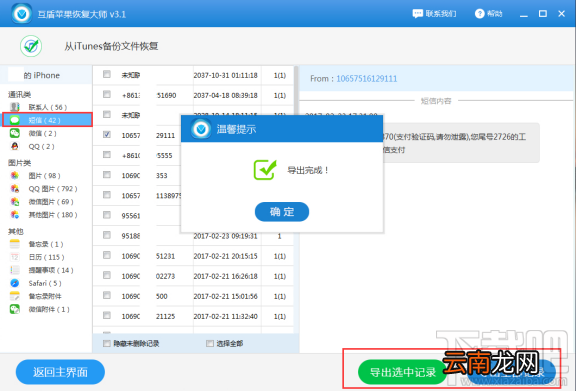Check the +861 row ending 51690

point(107,94)
